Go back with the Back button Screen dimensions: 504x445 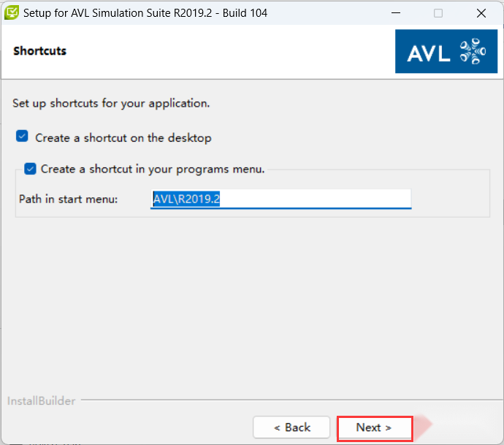291,427
